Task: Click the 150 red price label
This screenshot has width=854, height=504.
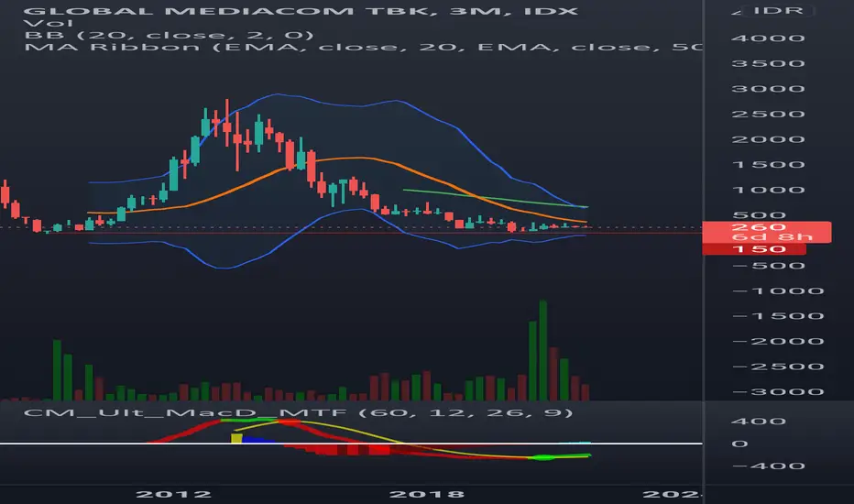Action: [x=755, y=249]
